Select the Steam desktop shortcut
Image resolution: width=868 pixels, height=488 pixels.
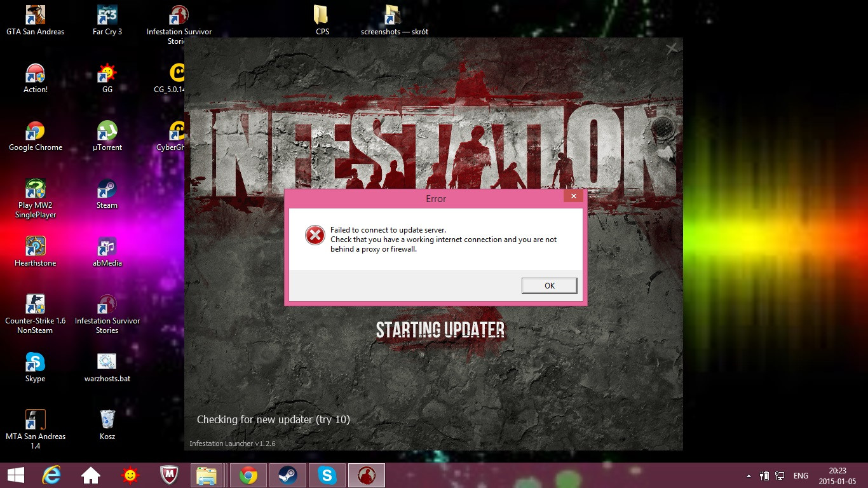[107, 194]
